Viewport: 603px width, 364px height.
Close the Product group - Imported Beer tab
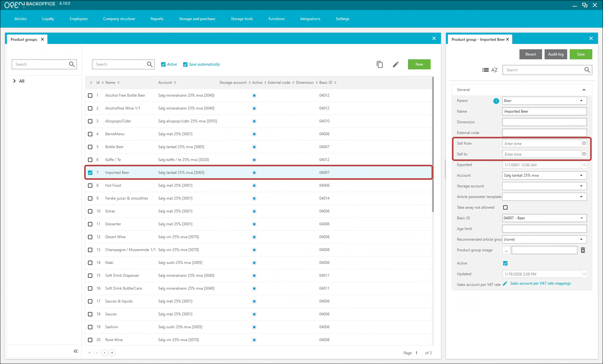(x=508, y=40)
